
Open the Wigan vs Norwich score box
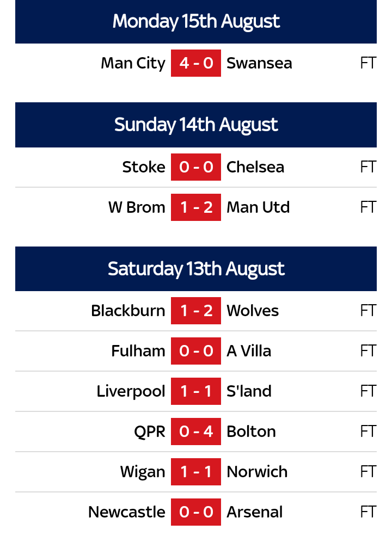click(x=196, y=472)
